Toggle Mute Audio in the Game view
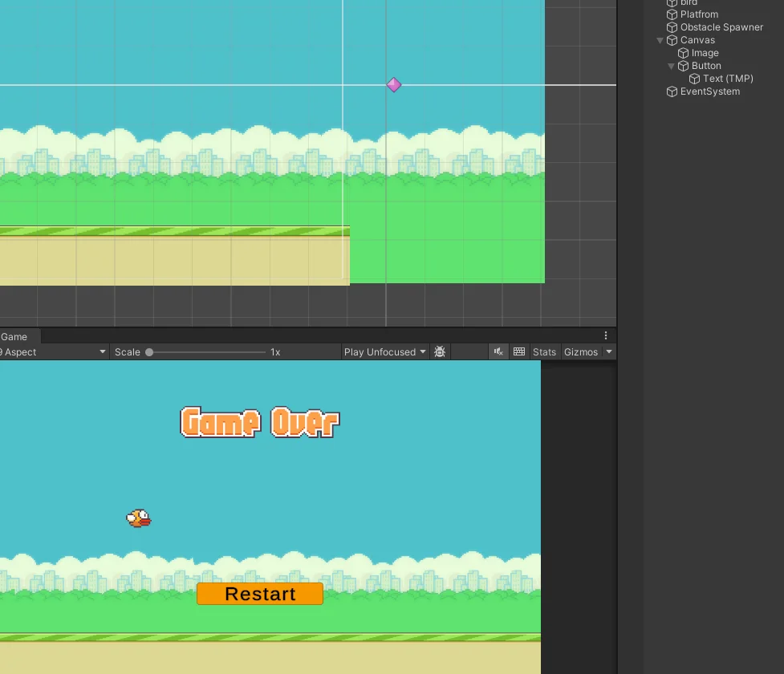The image size is (784, 674). [498, 352]
